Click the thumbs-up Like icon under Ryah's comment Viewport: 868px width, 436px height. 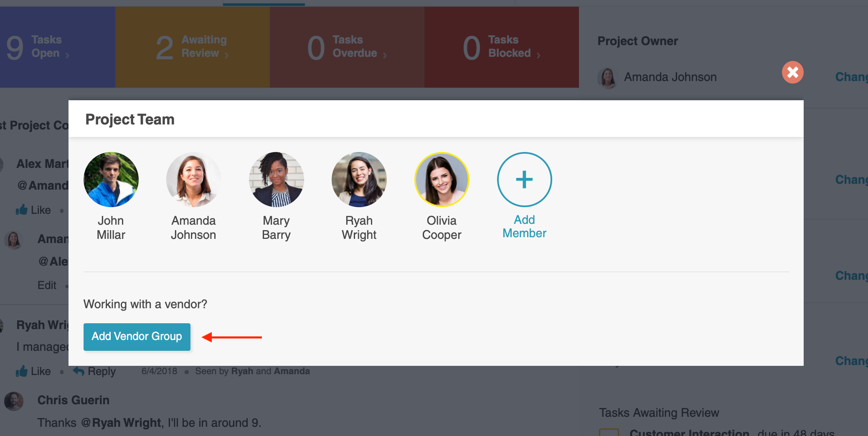pos(22,371)
